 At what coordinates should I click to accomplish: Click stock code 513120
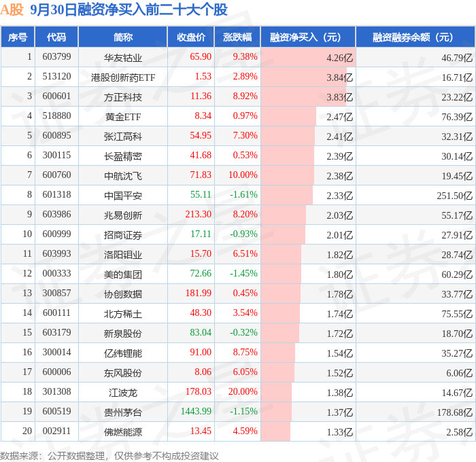tap(56, 77)
